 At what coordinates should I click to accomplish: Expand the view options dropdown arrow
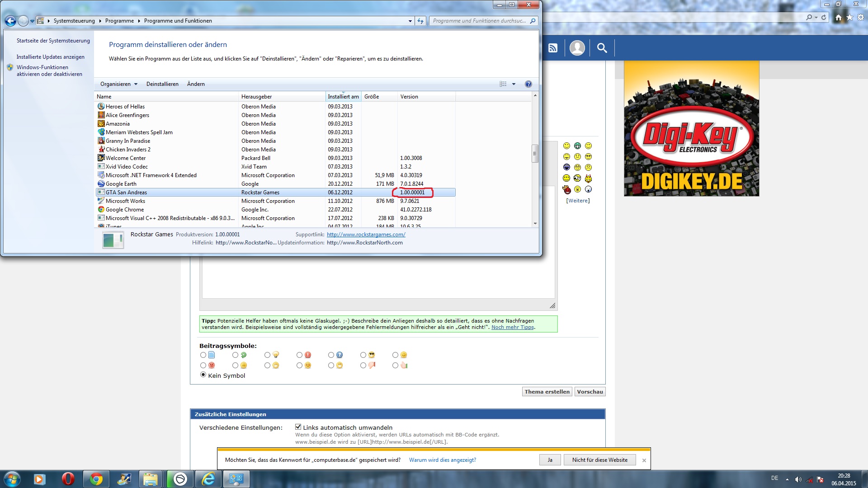pyautogui.click(x=514, y=84)
